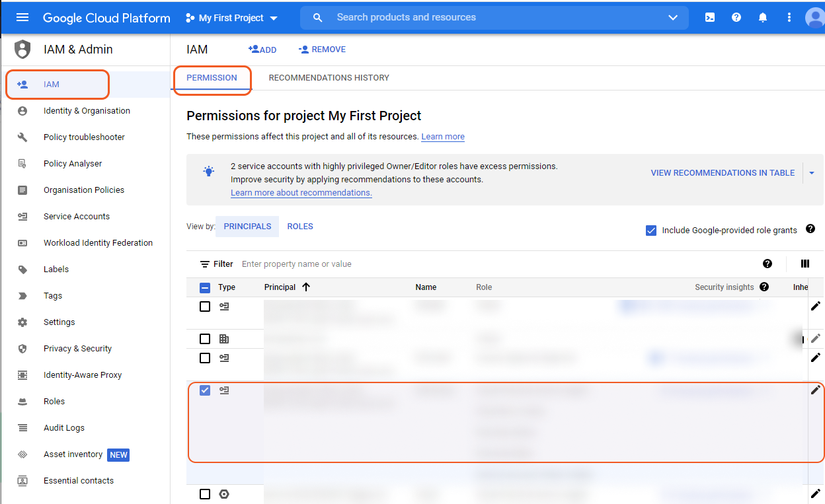Open the help question mark icon in header
This screenshot has width=825, height=504.
tap(736, 18)
